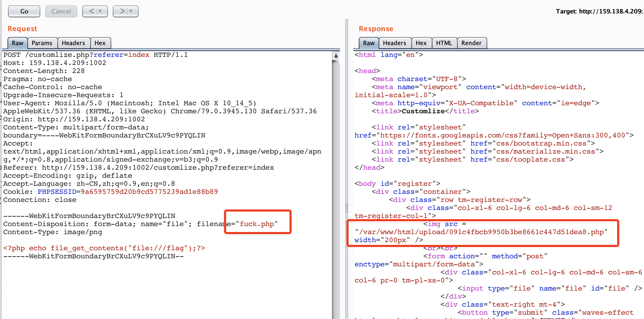Click the splitter handle between request and response
Viewport: 644px width, 319px height.
(347, 208)
